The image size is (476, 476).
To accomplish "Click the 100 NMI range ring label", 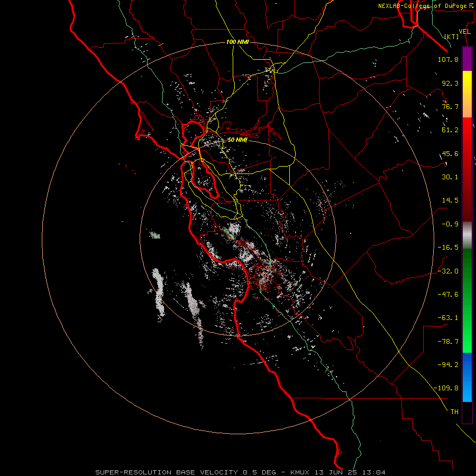I will coord(237,42).
